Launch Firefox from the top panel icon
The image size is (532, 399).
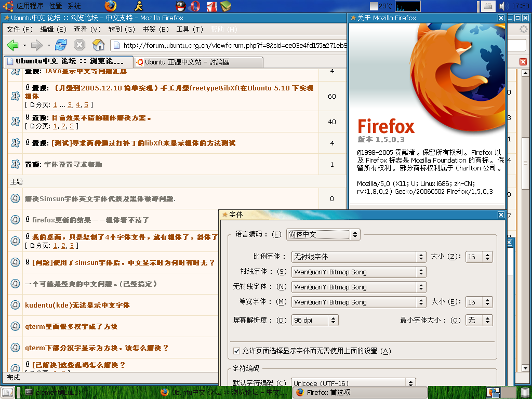click(x=110, y=6)
